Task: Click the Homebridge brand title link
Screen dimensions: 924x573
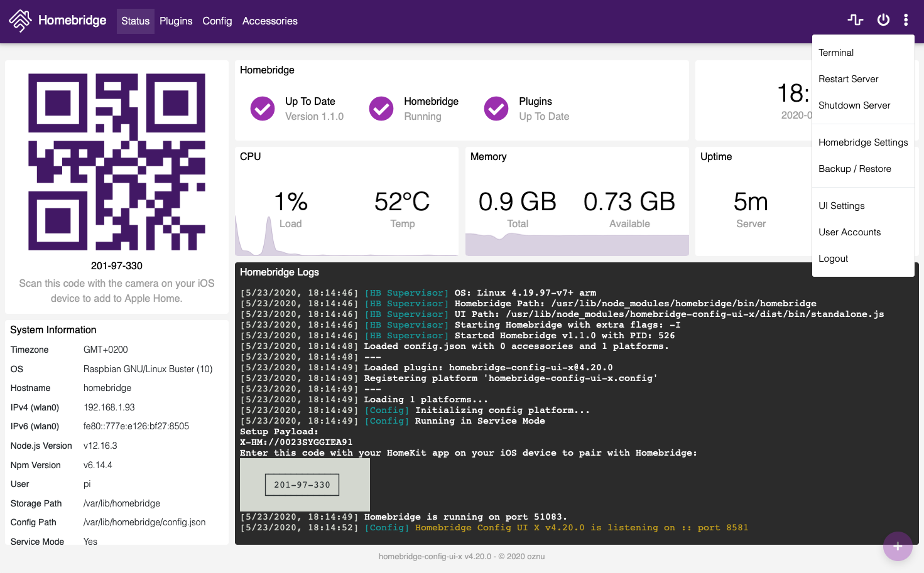Action: pyautogui.click(x=72, y=20)
